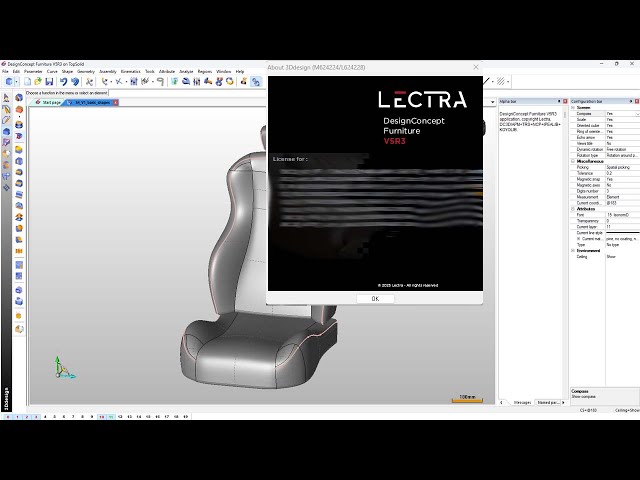This screenshot has width=640, height=480.
Task: Toggle layer 17 at the bottom bar
Action: point(167,417)
